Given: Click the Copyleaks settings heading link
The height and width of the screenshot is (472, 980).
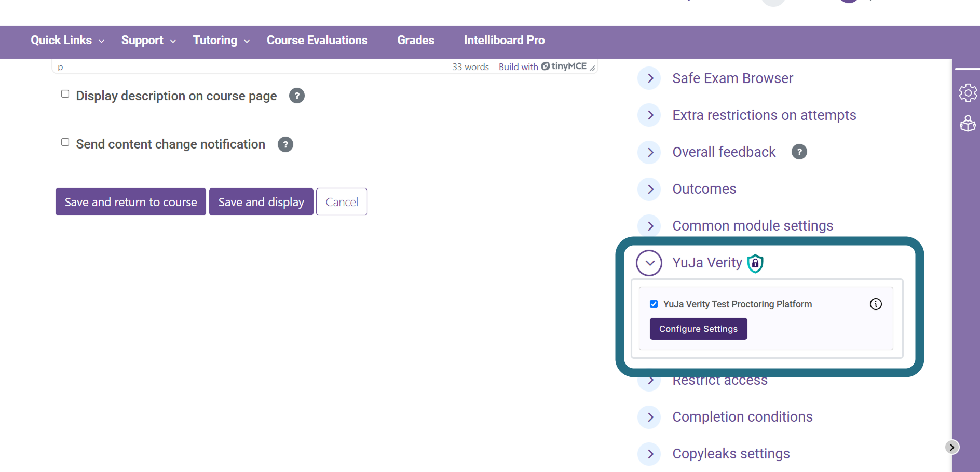Looking at the screenshot, I should coord(731,454).
